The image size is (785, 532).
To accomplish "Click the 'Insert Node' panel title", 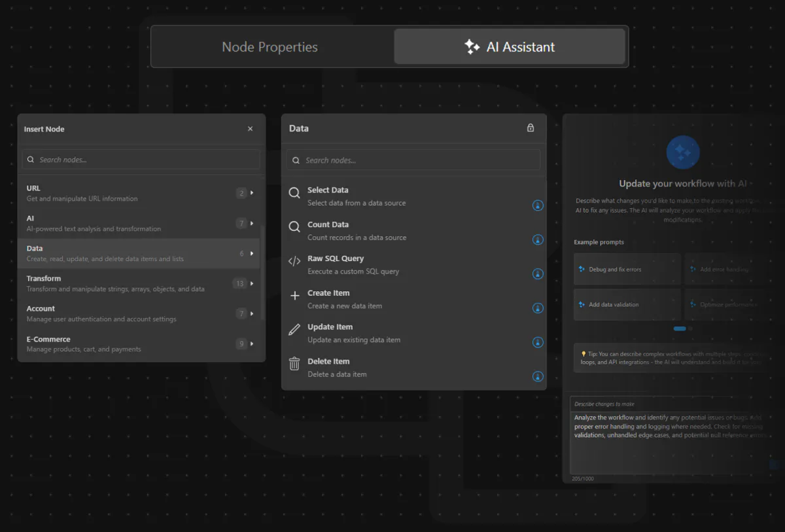I will [x=44, y=129].
